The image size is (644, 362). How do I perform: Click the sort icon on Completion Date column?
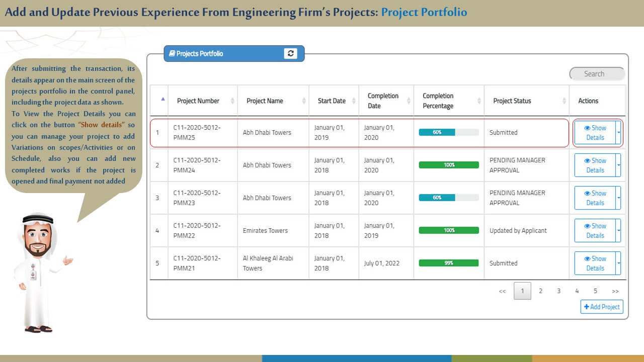click(409, 101)
